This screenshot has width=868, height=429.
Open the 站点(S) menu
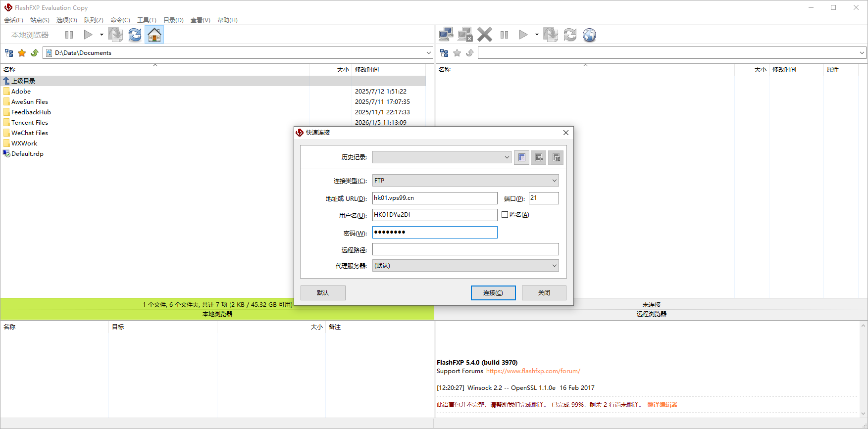pyautogui.click(x=40, y=20)
